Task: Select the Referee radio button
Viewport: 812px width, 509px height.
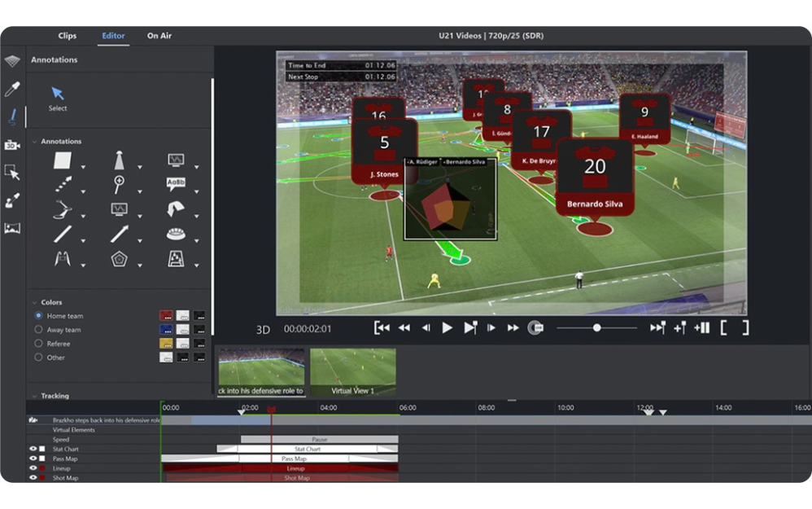Action: 38,343
